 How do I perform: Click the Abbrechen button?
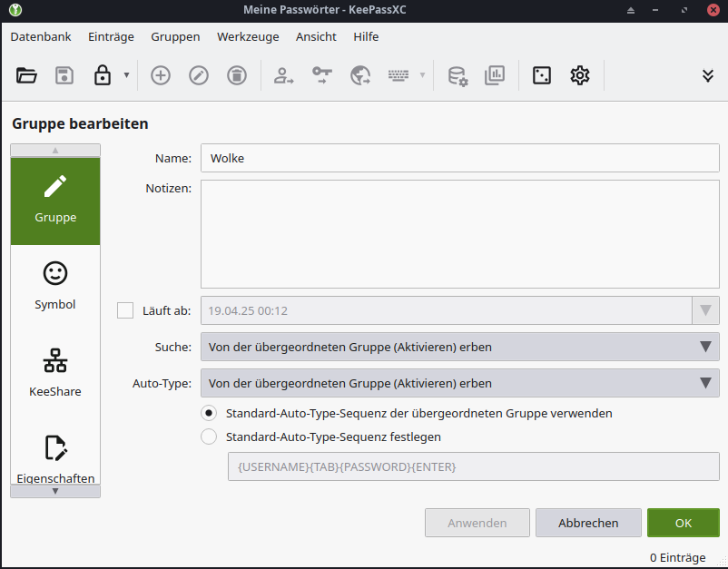click(x=588, y=523)
